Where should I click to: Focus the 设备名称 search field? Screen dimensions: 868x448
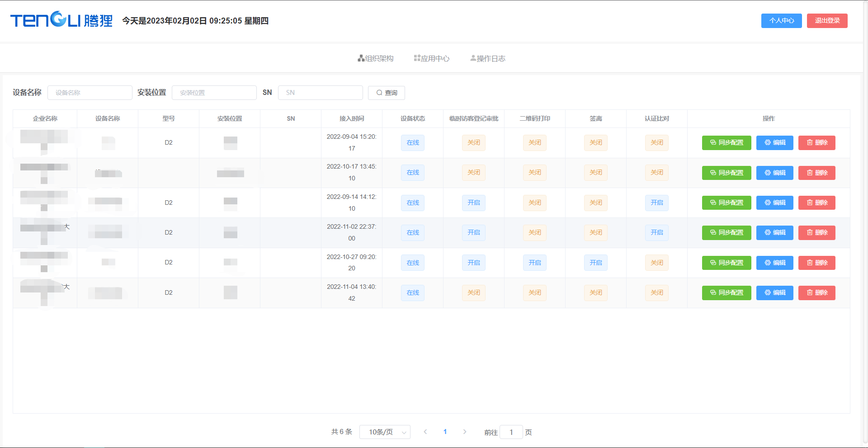pos(90,93)
